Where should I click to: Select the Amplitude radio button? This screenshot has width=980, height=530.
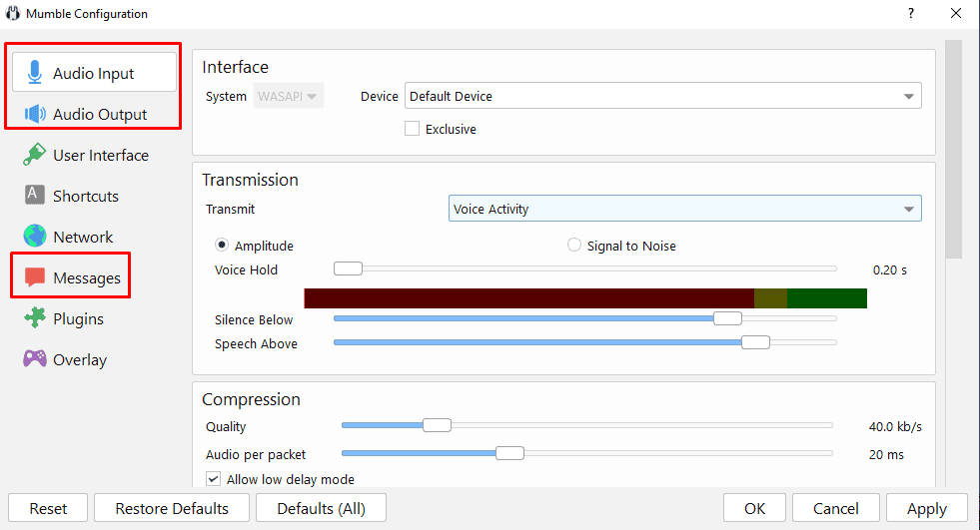[x=221, y=245]
